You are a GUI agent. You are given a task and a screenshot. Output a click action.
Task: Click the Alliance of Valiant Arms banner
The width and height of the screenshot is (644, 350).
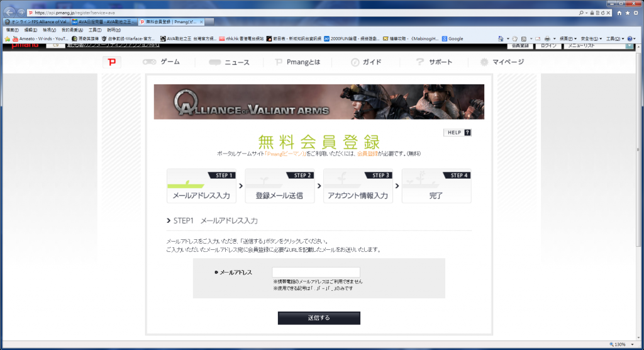(319, 102)
